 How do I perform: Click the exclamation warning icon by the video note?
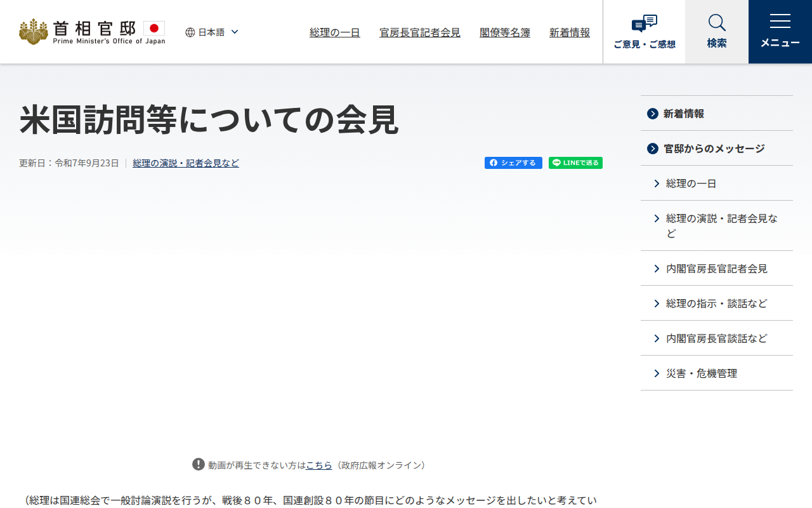click(199, 464)
